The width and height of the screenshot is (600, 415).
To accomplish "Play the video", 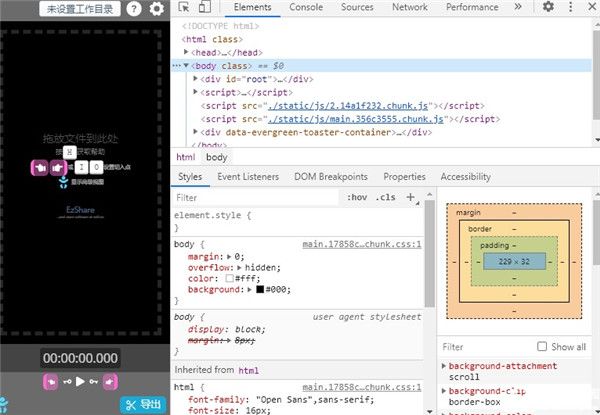I will 80,381.
